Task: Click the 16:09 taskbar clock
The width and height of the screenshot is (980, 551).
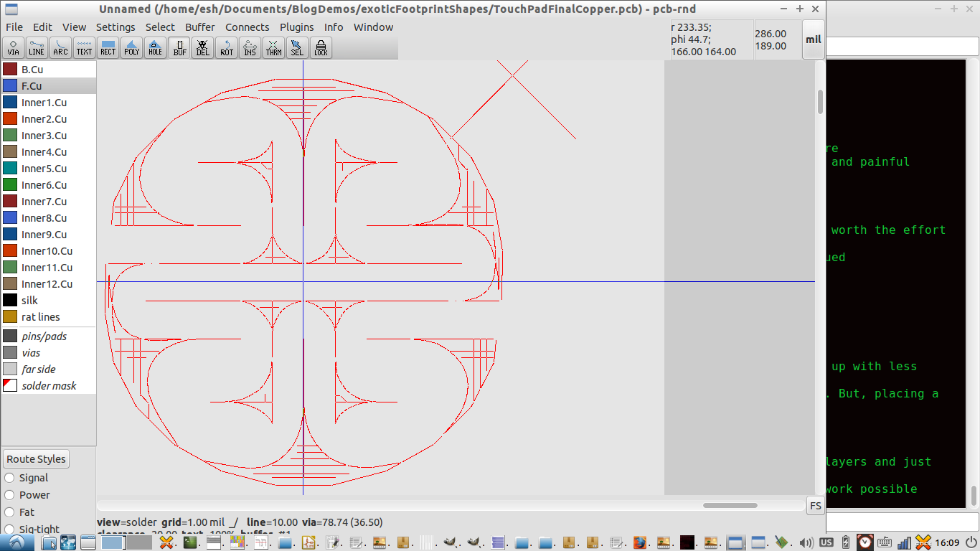Action: pos(947,542)
